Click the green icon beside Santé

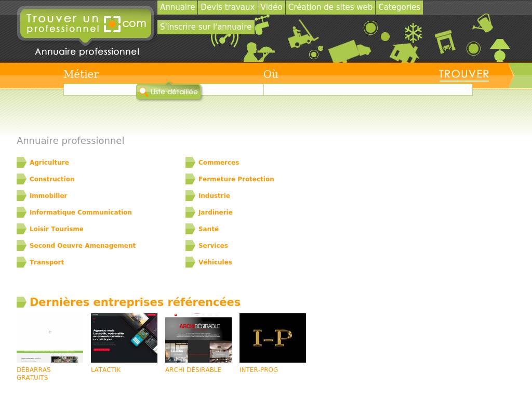[x=190, y=229]
